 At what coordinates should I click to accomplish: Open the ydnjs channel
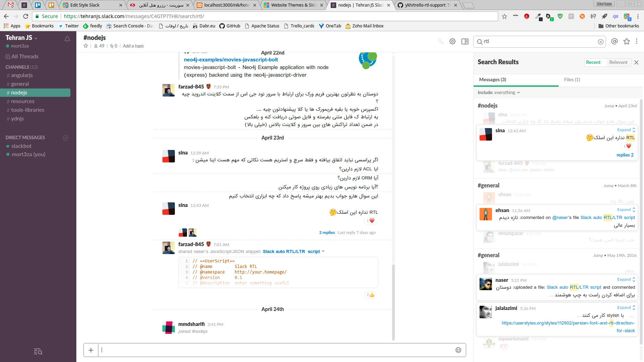(17, 118)
